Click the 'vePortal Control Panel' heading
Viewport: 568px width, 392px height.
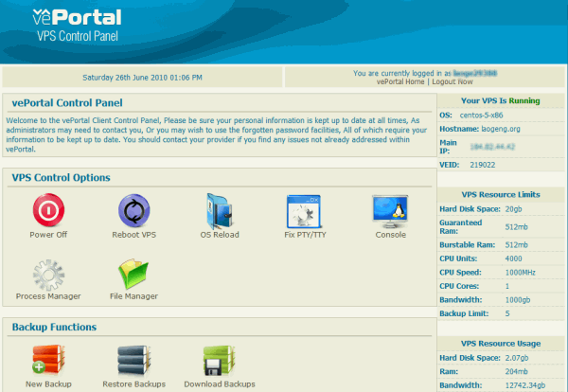[67, 103]
